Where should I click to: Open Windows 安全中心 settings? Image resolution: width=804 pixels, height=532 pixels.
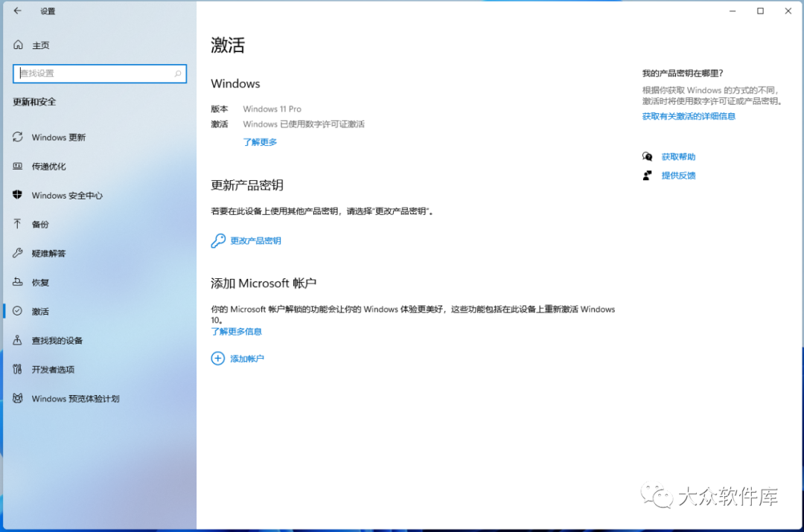click(x=66, y=195)
